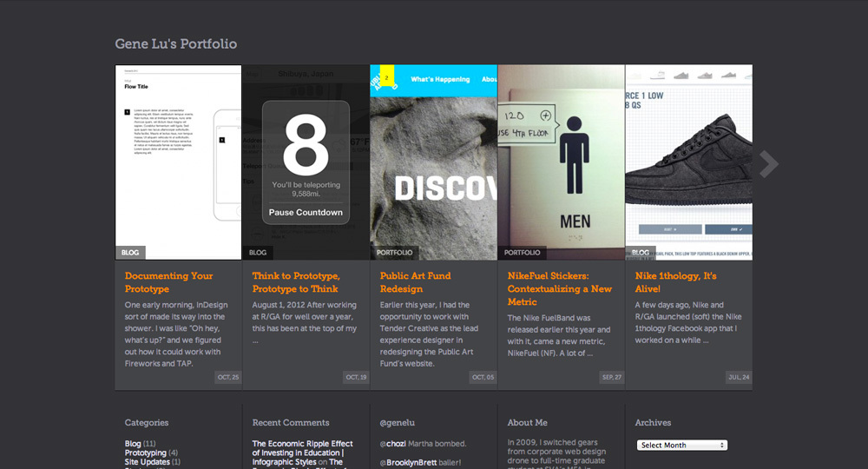868x469 pixels.
Task: Click PORTFOLIO tag on Public Art Fund card
Action: pyautogui.click(x=395, y=253)
